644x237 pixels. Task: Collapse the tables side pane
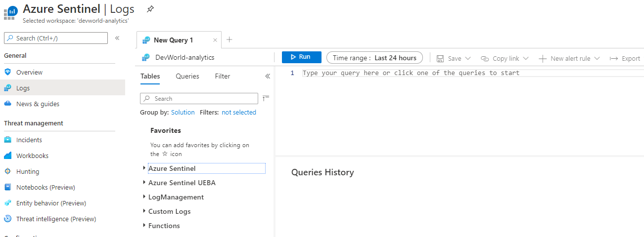[268, 76]
